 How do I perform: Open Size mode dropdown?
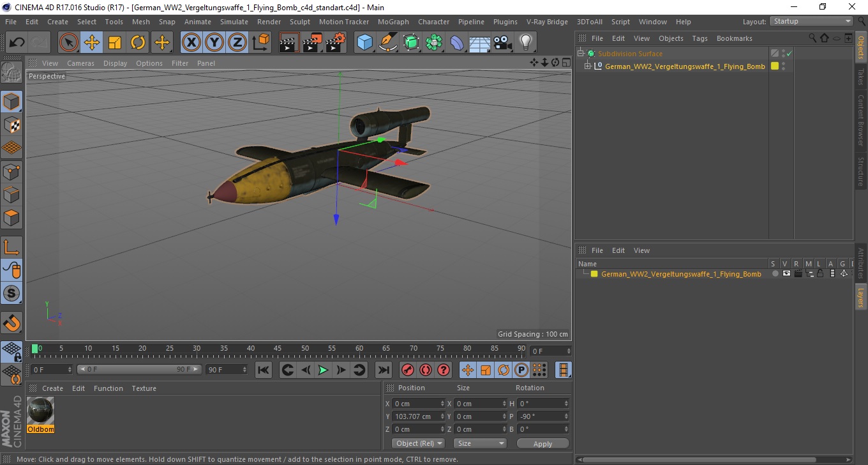click(480, 443)
